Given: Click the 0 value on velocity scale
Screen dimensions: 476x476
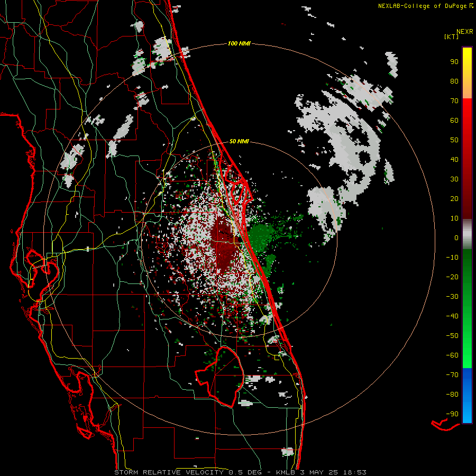Looking at the screenshot, I should pyautogui.click(x=456, y=237).
